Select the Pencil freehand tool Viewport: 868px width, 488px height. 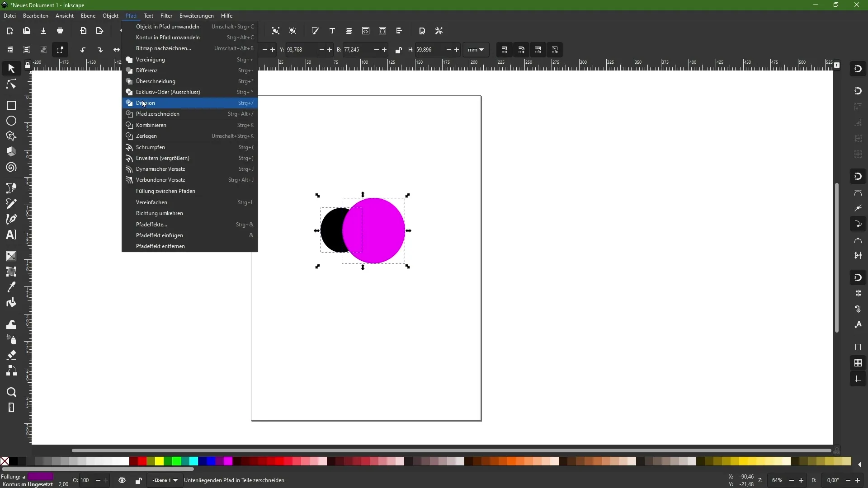(11, 204)
